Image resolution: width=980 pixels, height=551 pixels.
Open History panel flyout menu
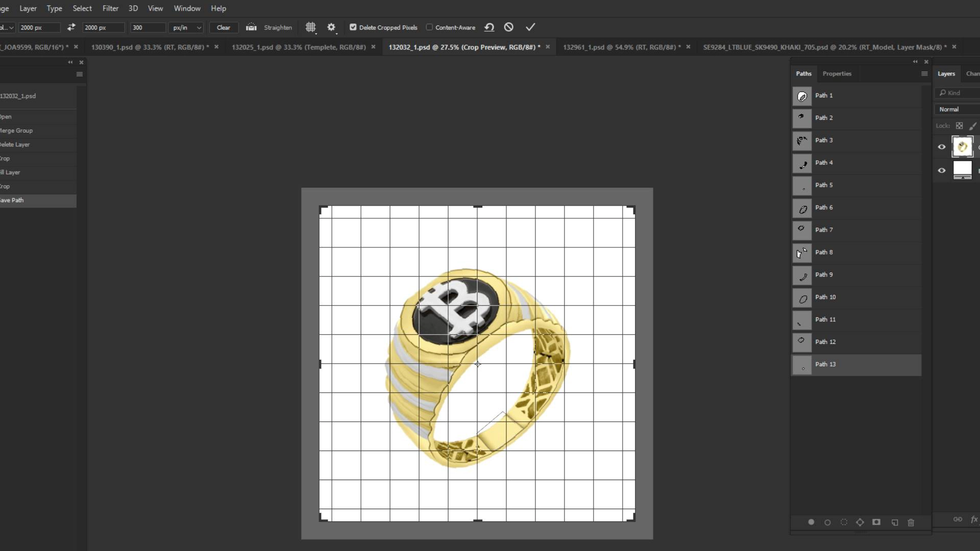(80, 74)
